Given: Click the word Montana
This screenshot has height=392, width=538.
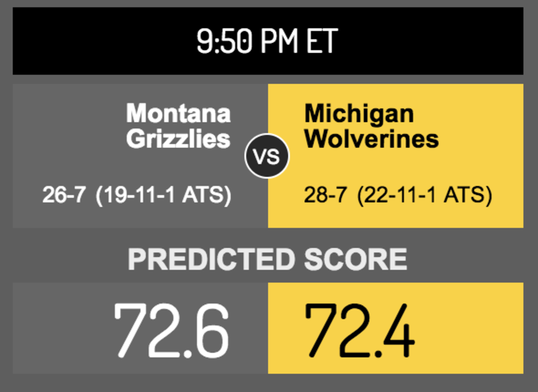Looking at the screenshot, I should tap(178, 113).
